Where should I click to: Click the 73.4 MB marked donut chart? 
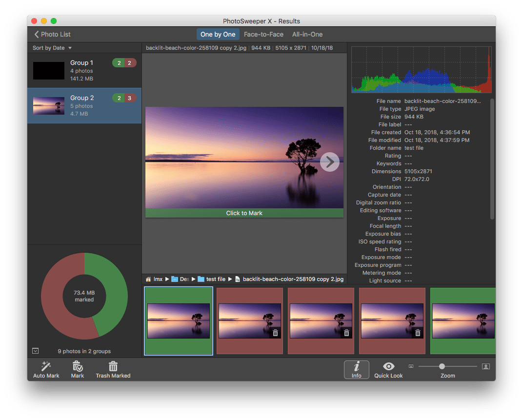(x=84, y=296)
